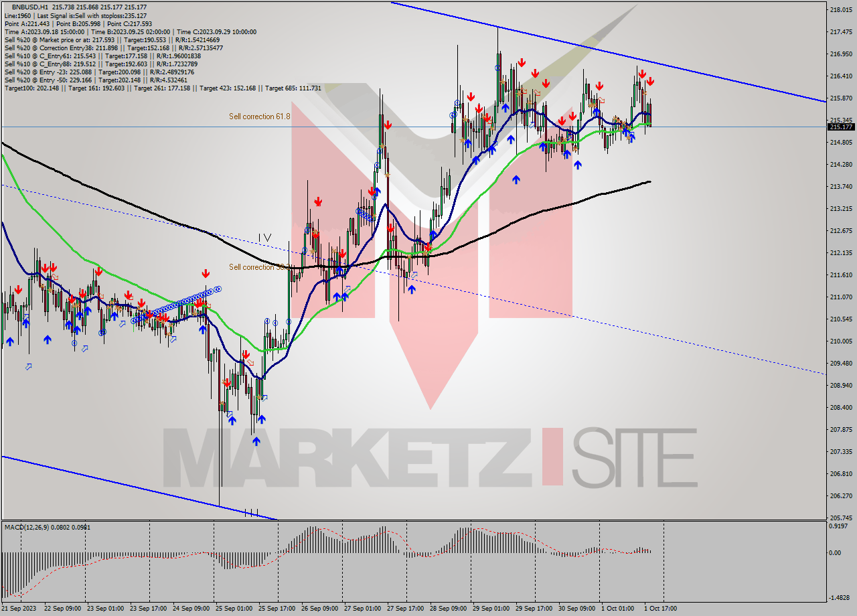Click the 208.400 price axis value
Screen dimensions: 857x616
[841, 408]
